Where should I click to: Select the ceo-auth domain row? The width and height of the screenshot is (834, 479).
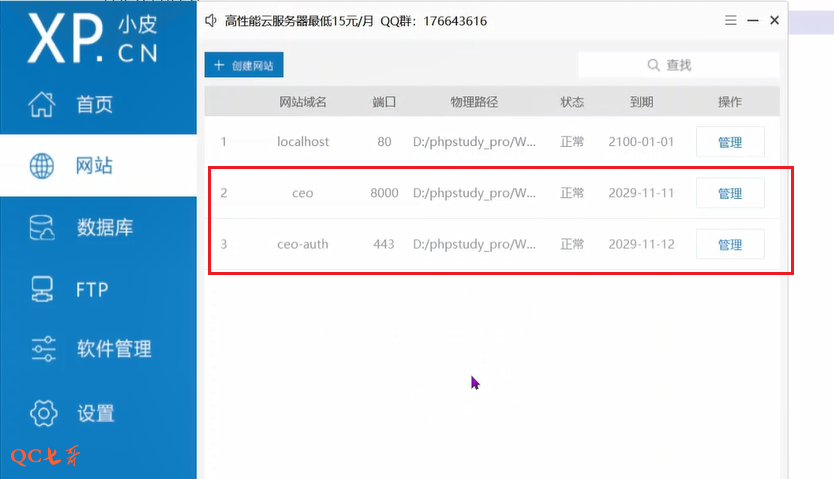click(303, 244)
